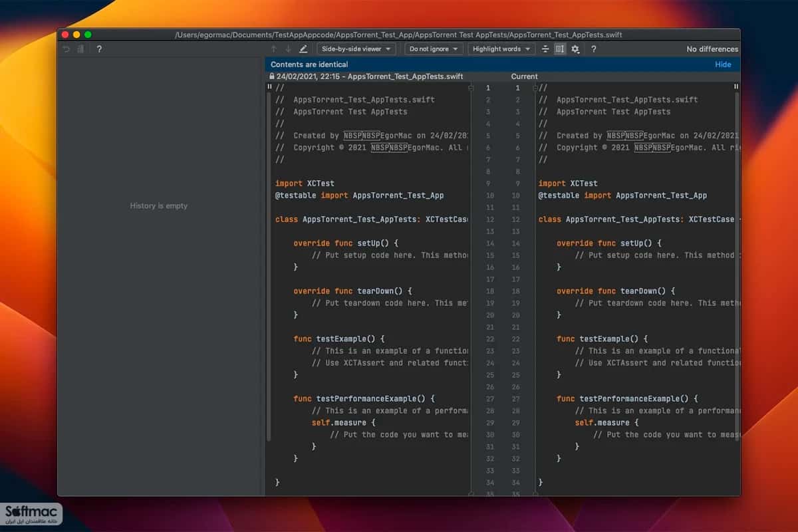Click the create patch icon beside revert

click(81, 49)
